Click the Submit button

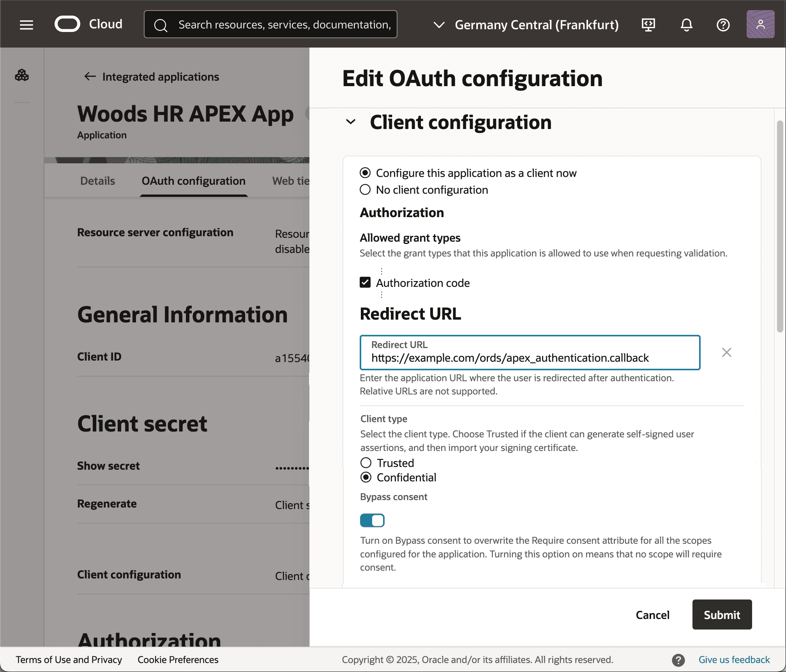(x=722, y=615)
